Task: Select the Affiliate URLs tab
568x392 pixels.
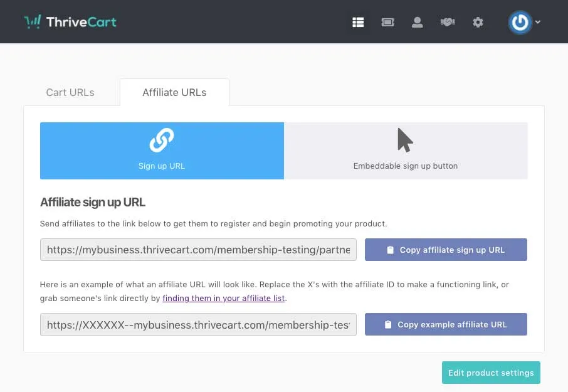Action: (x=174, y=92)
